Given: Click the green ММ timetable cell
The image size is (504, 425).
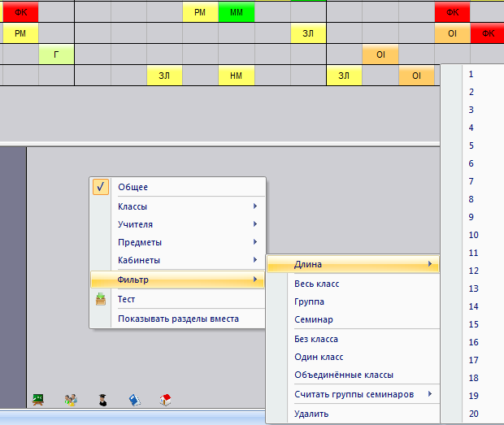Looking at the screenshot, I should [x=237, y=13].
